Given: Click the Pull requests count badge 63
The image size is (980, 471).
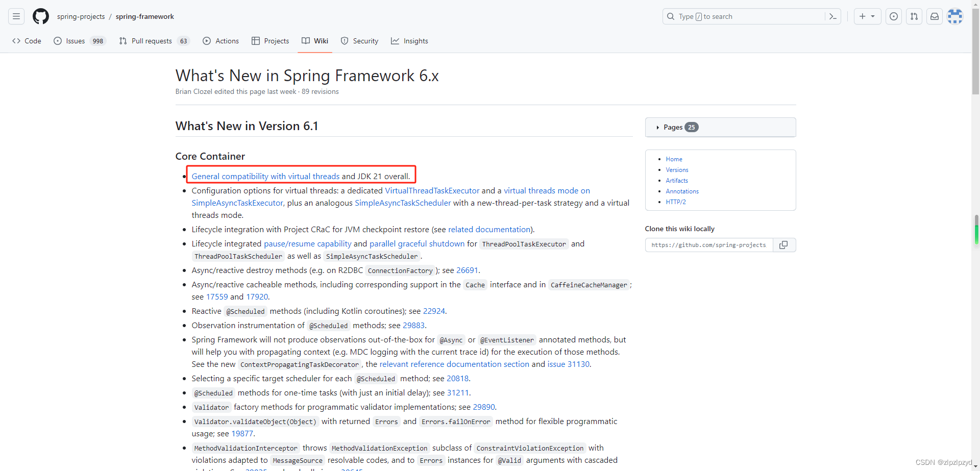Looking at the screenshot, I should (184, 41).
